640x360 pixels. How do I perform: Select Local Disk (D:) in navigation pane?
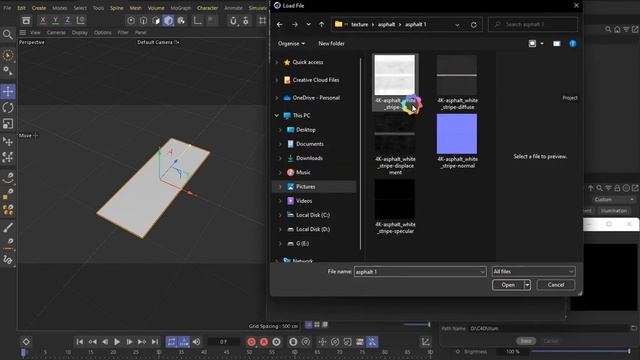click(x=313, y=229)
